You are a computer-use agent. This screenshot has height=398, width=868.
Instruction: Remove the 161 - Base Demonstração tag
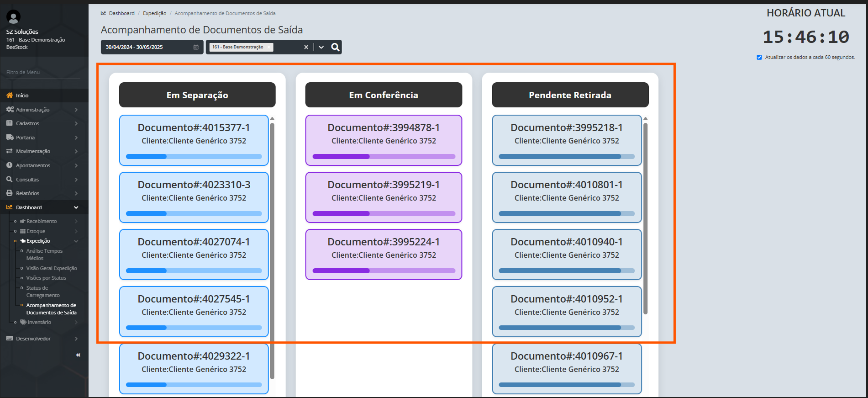tap(269, 47)
